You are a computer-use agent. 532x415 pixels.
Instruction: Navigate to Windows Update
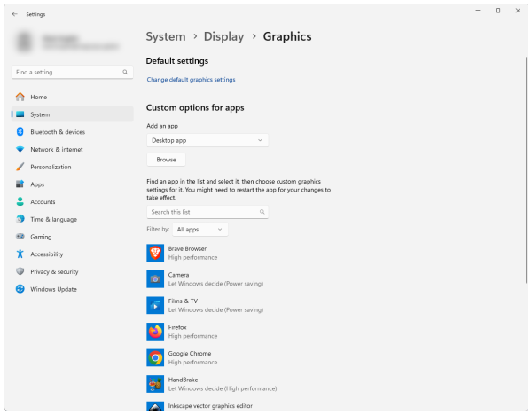tap(53, 289)
